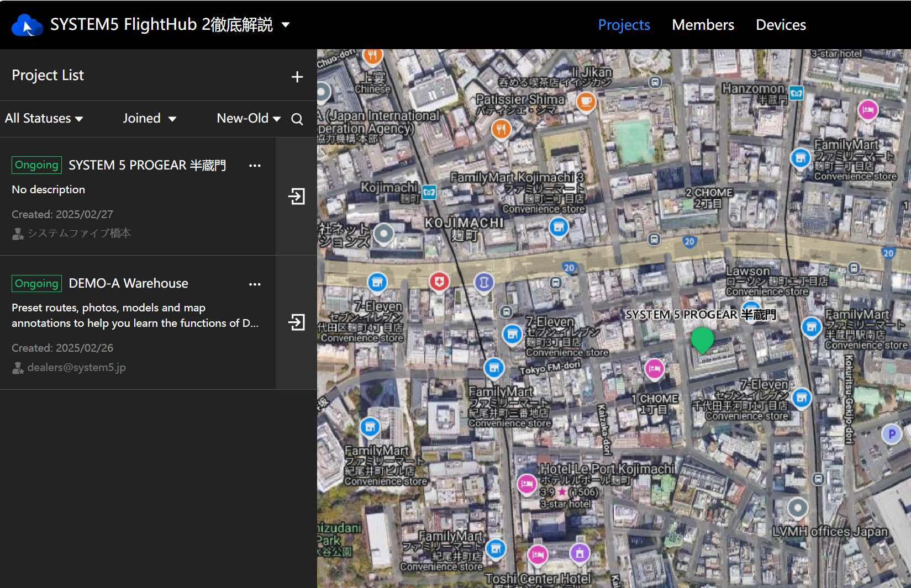Open more options for SYSTEM 5 PROGEAR project
This screenshot has height=588, width=911.
coord(255,166)
